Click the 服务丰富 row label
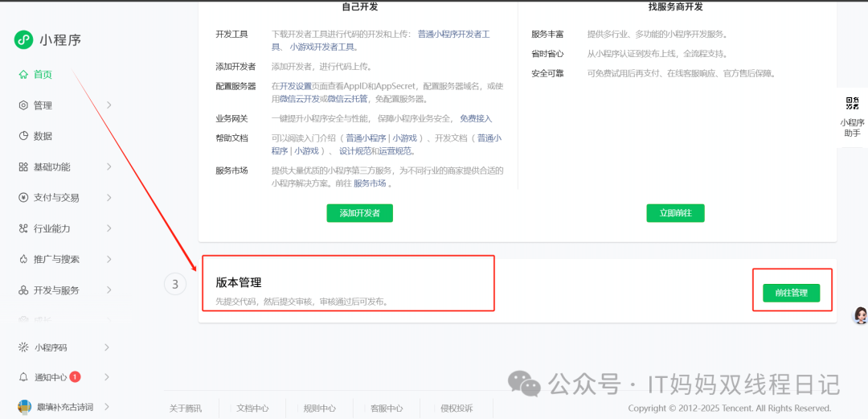868x419 pixels. [547, 35]
